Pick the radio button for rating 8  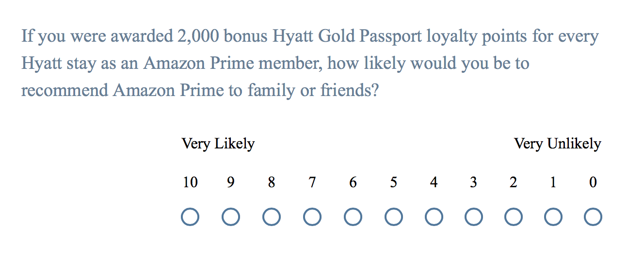272,217
